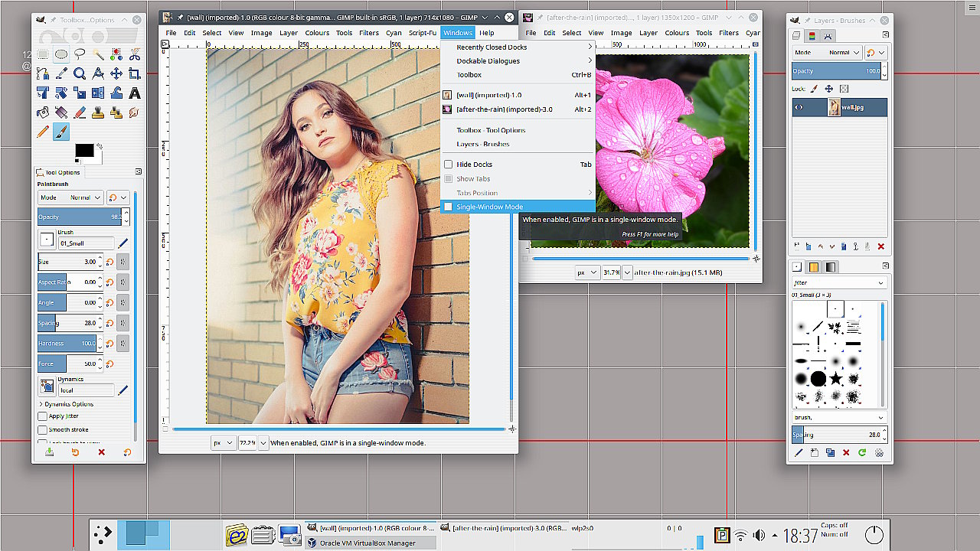
Task: Select the Rectangle Select tool in toolbox
Action: pos(43,54)
